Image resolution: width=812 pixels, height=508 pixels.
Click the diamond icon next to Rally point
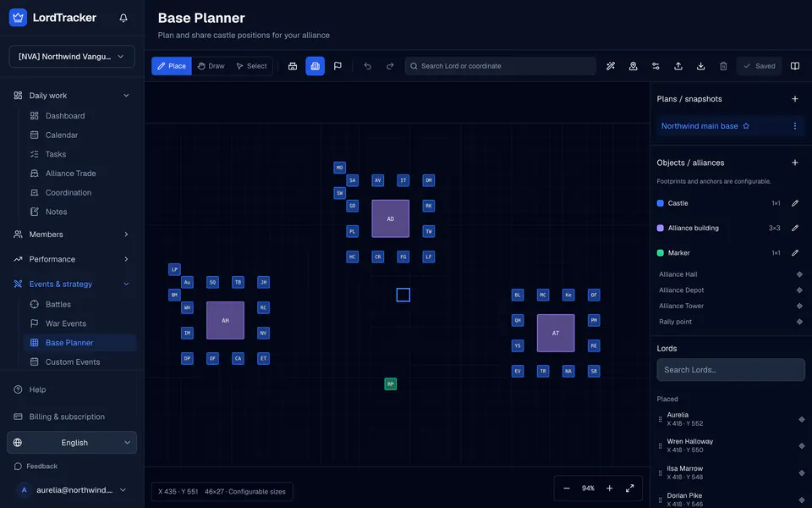coord(799,322)
